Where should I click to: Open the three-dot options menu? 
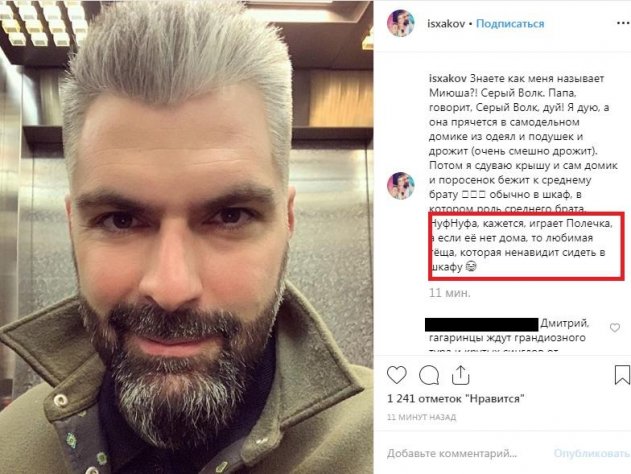coord(623,23)
